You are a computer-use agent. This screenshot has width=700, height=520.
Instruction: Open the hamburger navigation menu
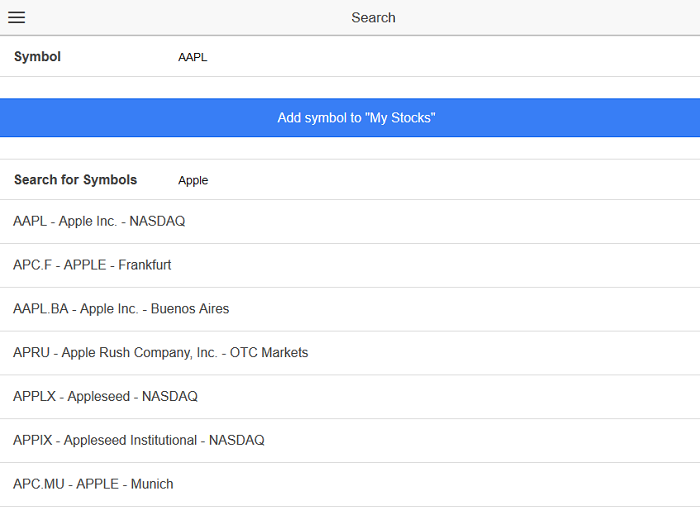(16, 17)
